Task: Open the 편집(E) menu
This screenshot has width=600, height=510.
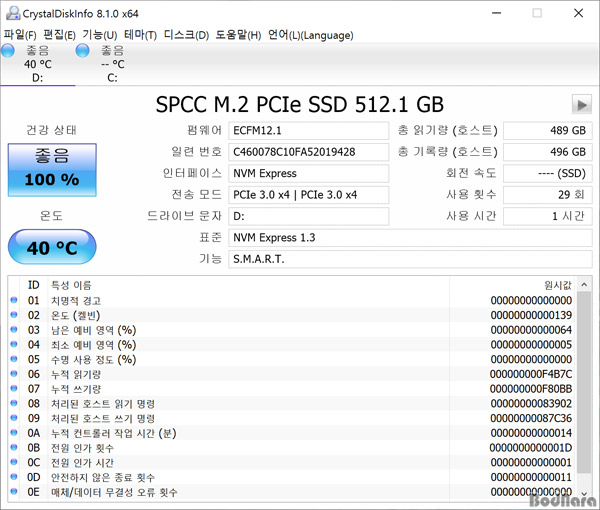Action: click(60, 35)
